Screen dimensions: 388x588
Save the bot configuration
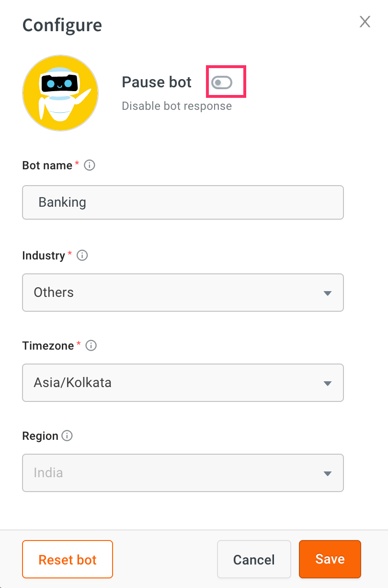[330, 559]
